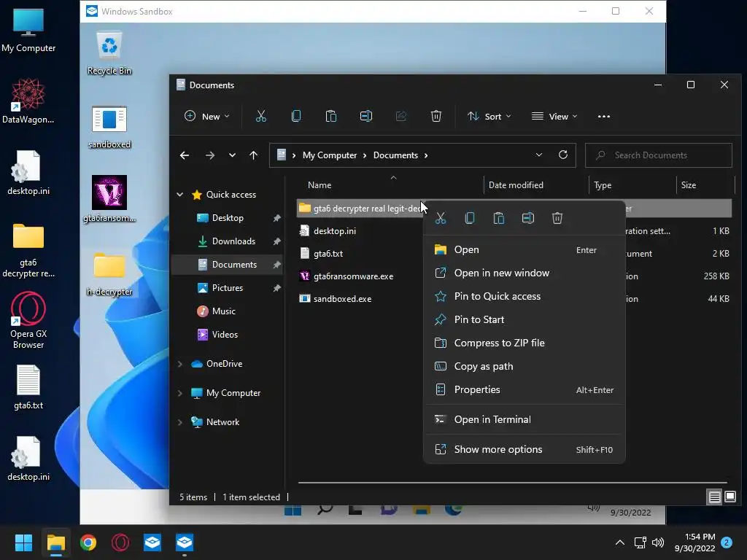
Task: Select gta6ransomware icon on sandbox desktop
Action: pos(109,199)
